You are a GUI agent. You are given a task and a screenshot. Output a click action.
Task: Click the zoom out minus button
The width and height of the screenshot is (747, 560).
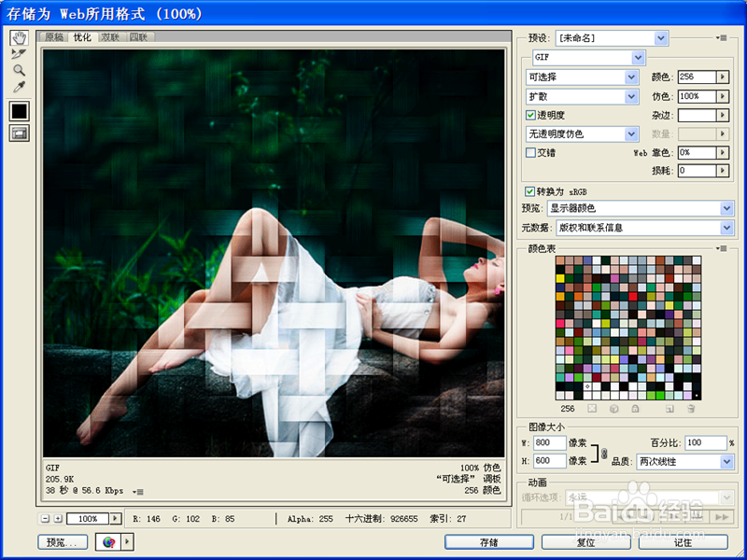point(45,519)
